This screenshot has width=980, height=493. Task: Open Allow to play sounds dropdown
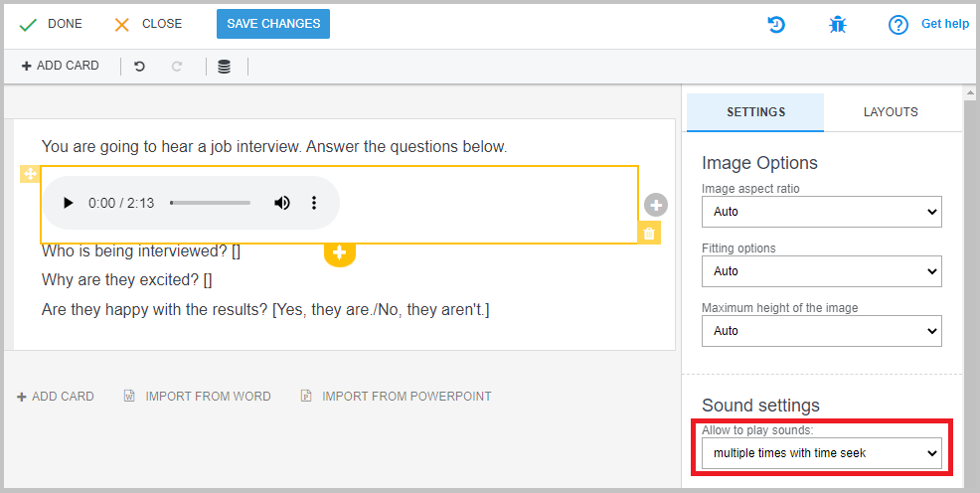pos(821,453)
